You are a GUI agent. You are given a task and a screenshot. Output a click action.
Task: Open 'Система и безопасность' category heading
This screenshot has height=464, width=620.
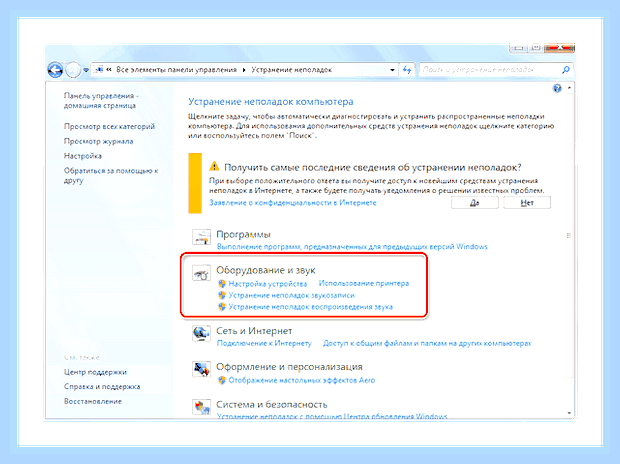(272, 405)
